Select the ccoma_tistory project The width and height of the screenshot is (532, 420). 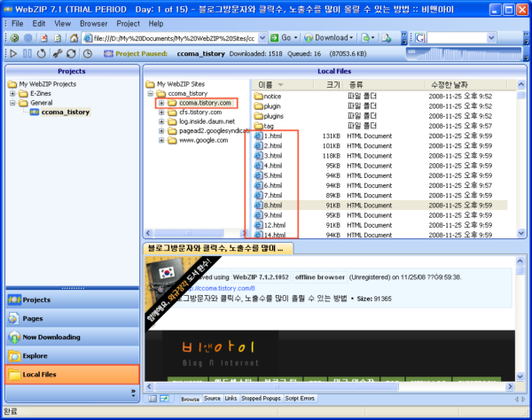pyautogui.click(x=65, y=112)
